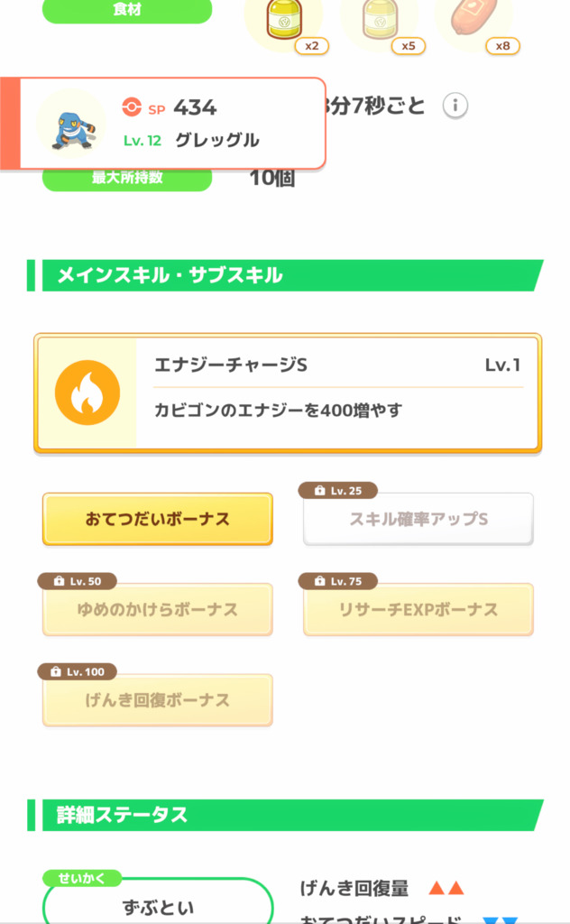Select the locked げんき回復ボーナス sub skill
This screenshot has height=924, width=570.
158,700
